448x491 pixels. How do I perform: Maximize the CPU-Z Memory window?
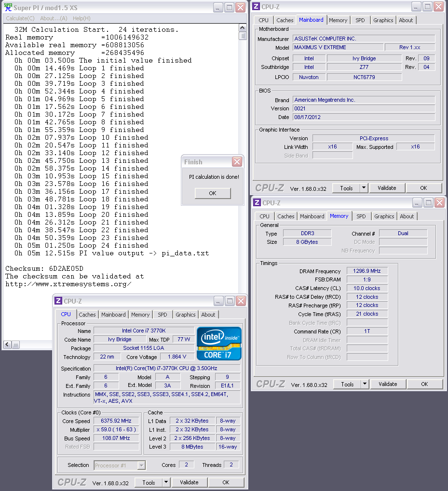[428, 203]
